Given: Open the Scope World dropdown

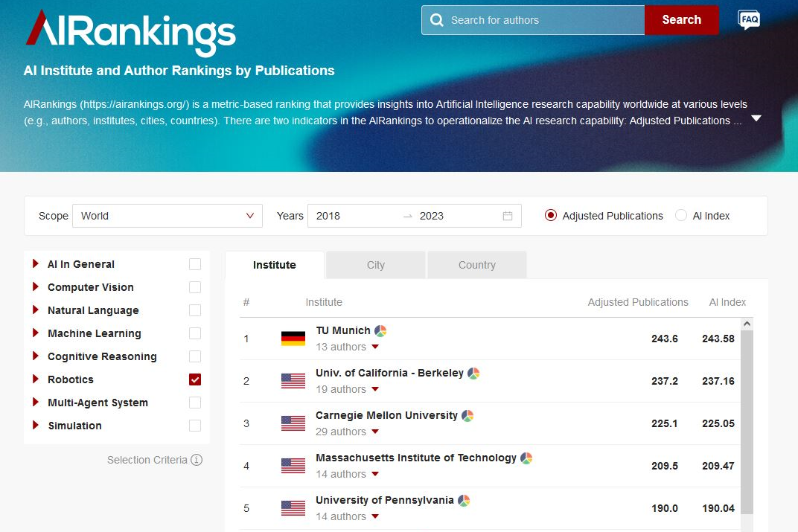Looking at the screenshot, I should (167, 216).
